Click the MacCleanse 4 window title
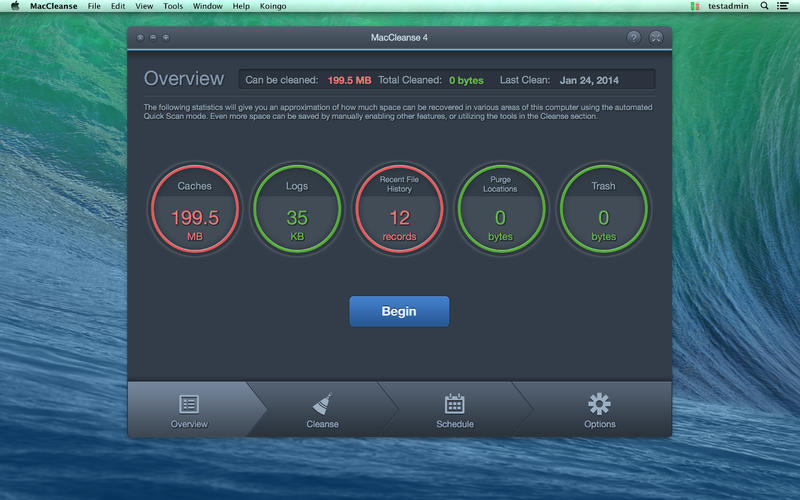This screenshot has width=800, height=500. (399, 37)
